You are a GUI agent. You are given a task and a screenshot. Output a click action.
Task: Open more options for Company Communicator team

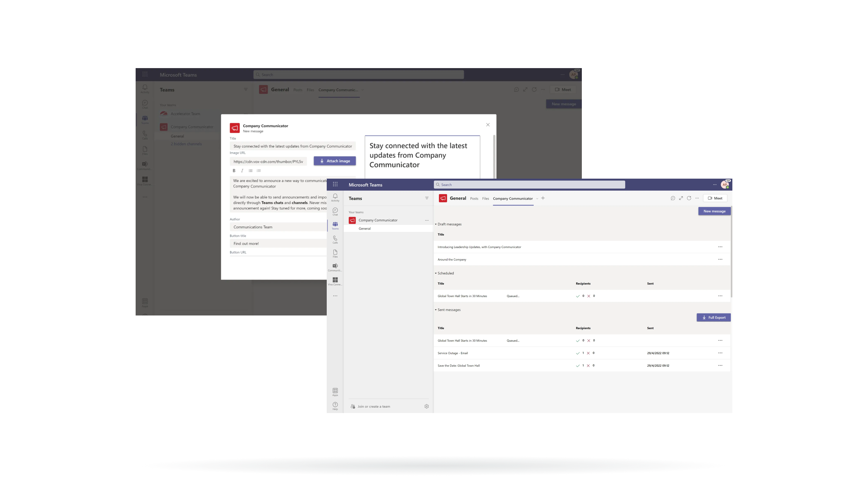(x=427, y=220)
